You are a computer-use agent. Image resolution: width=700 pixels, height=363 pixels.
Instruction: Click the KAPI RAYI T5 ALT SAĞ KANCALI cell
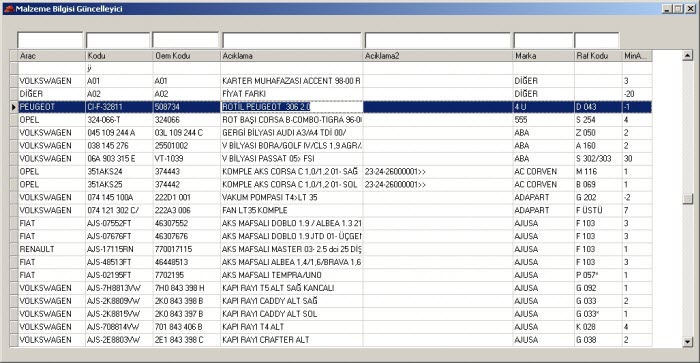coord(292,288)
